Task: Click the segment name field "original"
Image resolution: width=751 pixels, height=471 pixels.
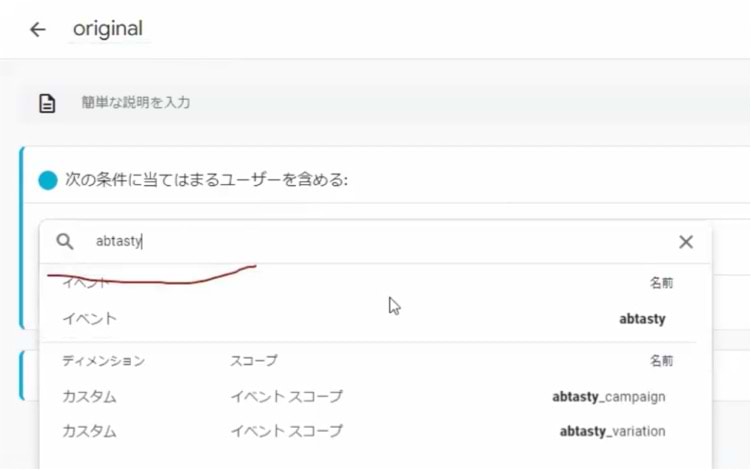Action: tap(108, 29)
